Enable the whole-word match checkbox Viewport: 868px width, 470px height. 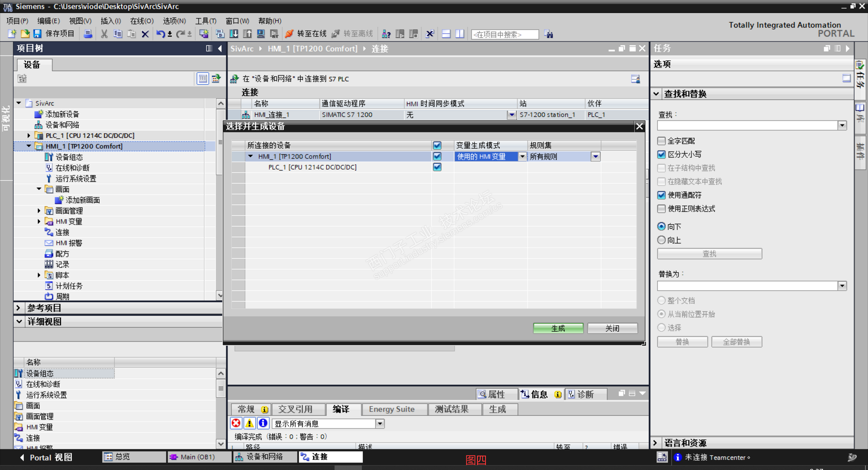(x=661, y=141)
